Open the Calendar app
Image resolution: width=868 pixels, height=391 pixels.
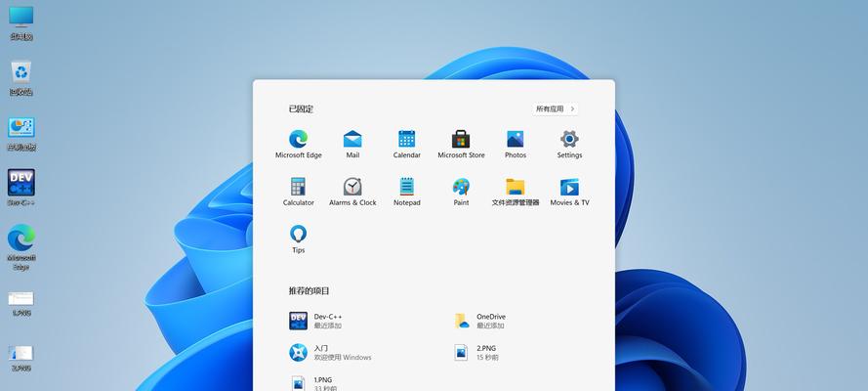pos(407,144)
